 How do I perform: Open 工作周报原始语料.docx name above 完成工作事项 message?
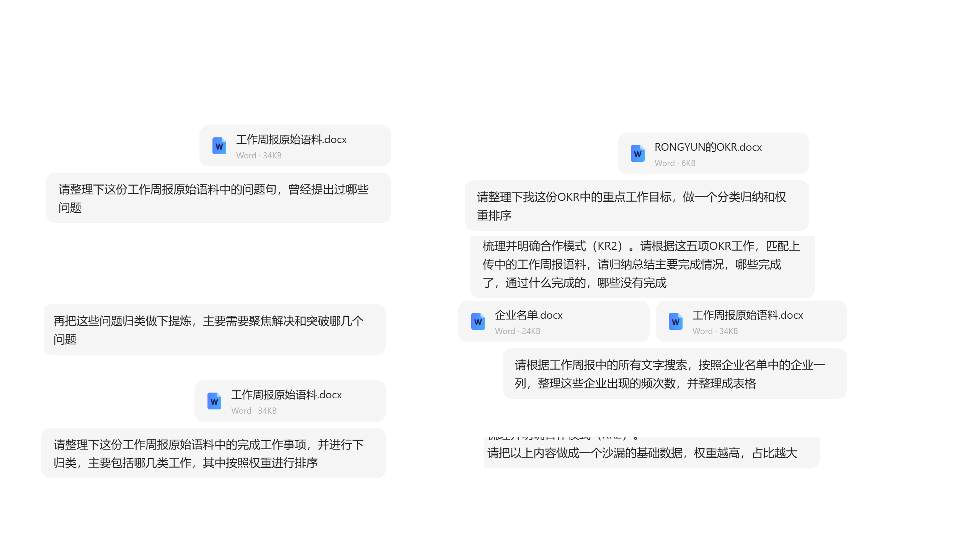pyautogui.click(x=286, y=395)
